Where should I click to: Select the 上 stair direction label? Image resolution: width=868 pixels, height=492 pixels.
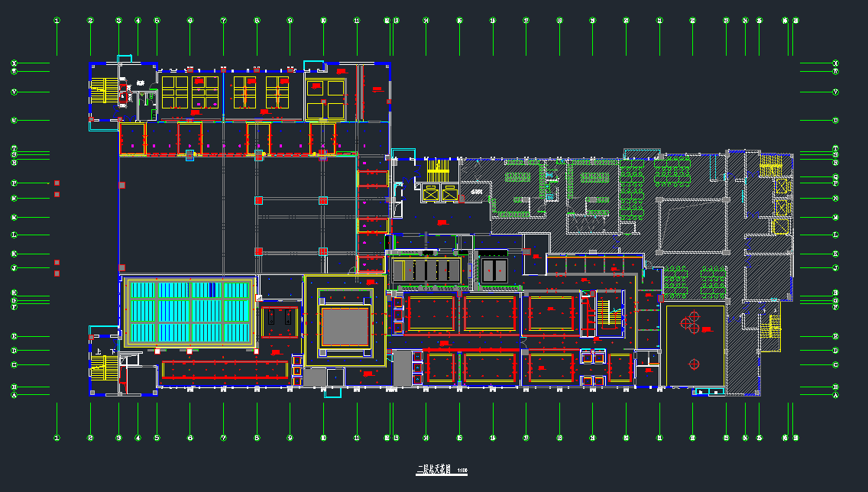click(x=99, y=352)
